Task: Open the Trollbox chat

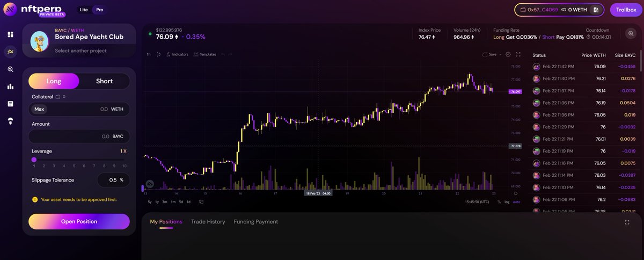Action: [x=626, y=10]
